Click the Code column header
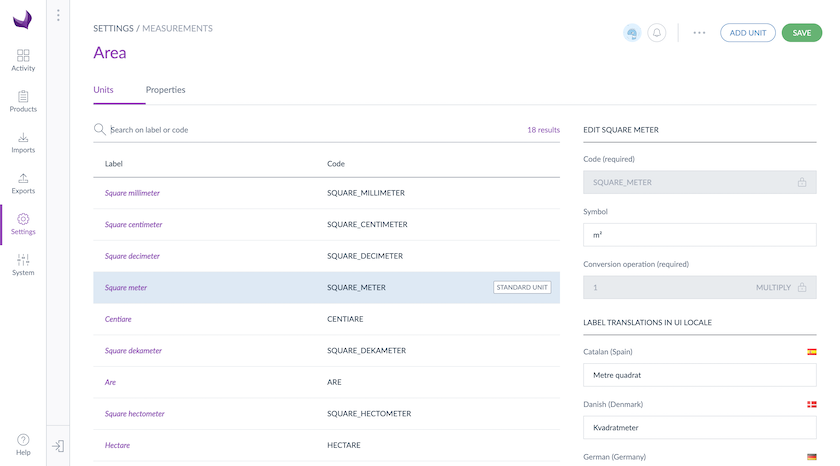The image size is (840, 466). [x=336, y=163]
